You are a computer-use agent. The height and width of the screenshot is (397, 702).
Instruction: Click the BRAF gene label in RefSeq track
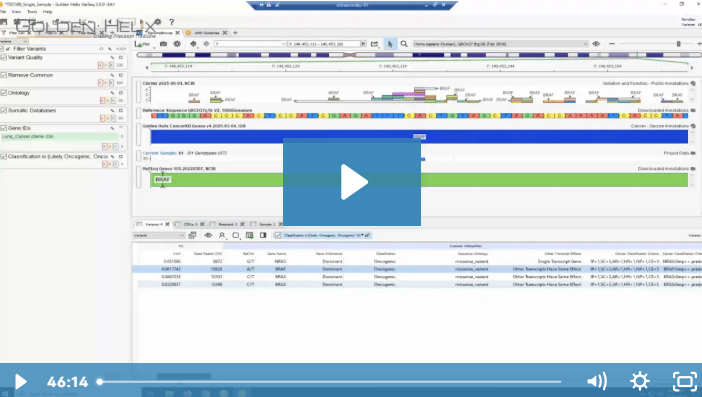[x=163, y=179]
